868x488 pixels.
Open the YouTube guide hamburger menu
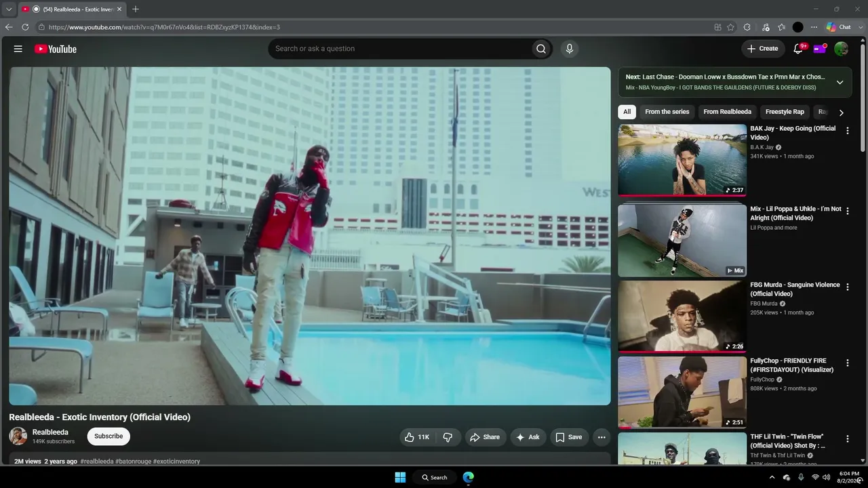18,49
